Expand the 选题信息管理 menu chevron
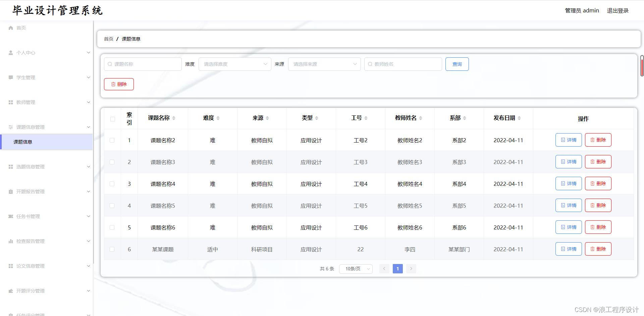The image size is (644, 316). click(x=89, y=167)
